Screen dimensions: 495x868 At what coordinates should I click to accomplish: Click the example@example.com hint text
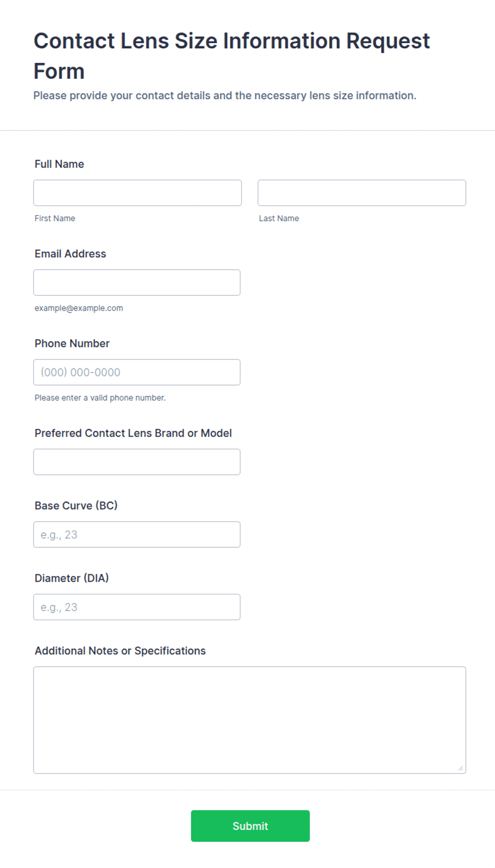click(79, 308)
